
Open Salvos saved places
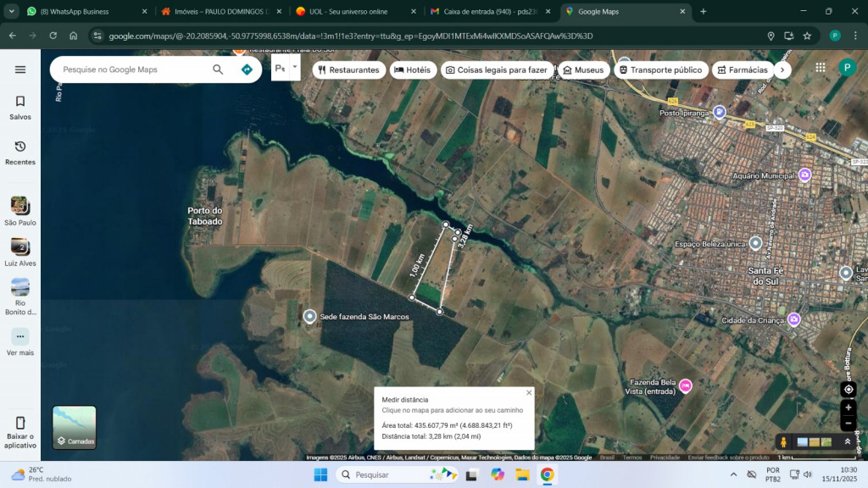(x=20, y=107)
